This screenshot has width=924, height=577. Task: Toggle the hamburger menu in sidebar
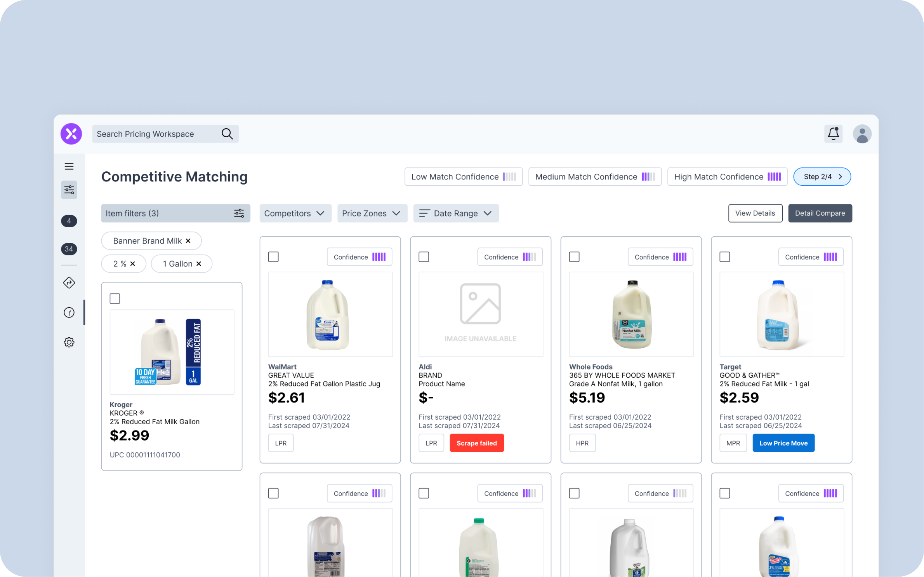coord(69,166)
